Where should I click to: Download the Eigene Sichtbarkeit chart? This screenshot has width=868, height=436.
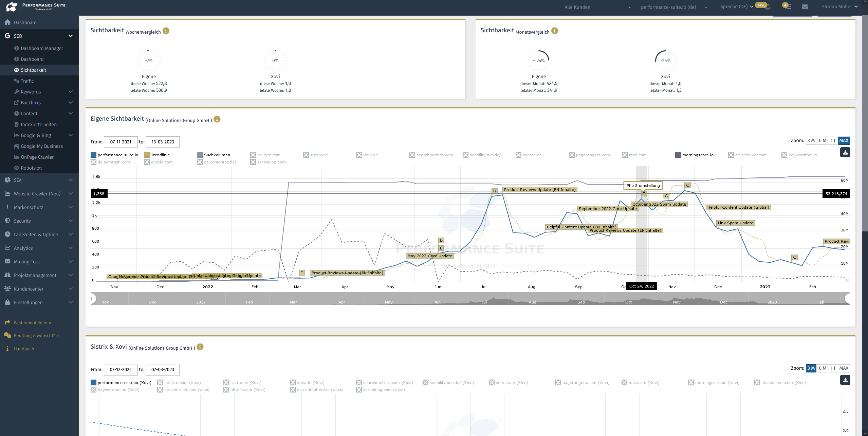(x=845, y=153)
